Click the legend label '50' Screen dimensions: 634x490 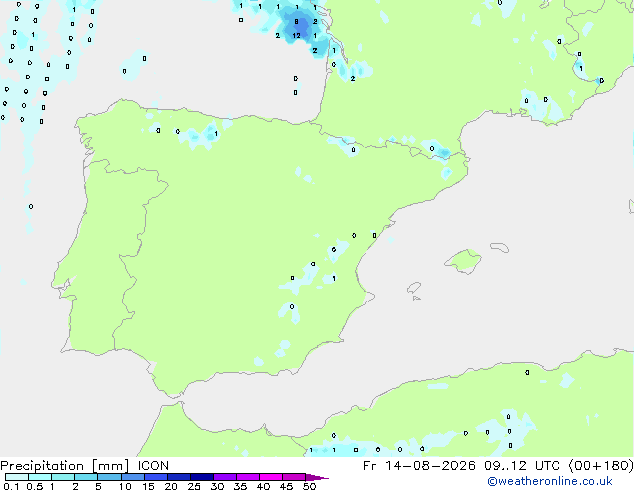coord(310,486)
